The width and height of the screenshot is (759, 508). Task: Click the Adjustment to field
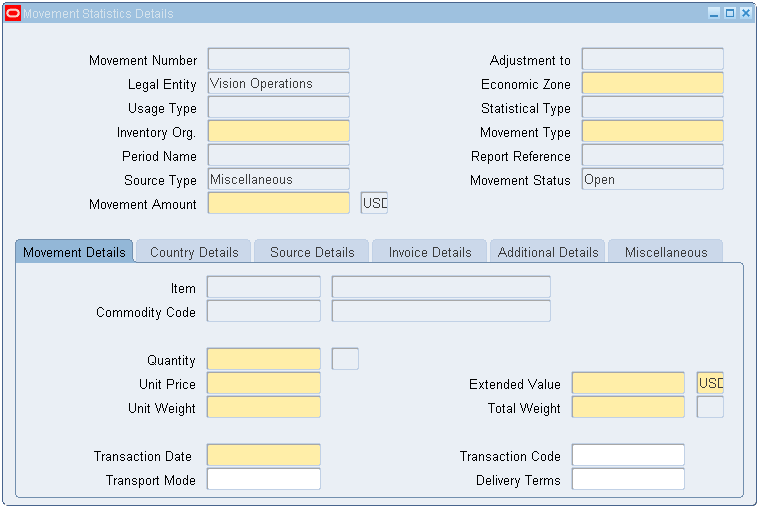pyautogui.click(x=653, y=59)
